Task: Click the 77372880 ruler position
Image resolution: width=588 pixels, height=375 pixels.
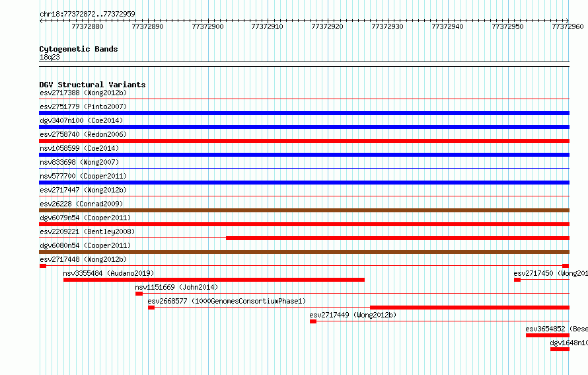Action: 87,26
